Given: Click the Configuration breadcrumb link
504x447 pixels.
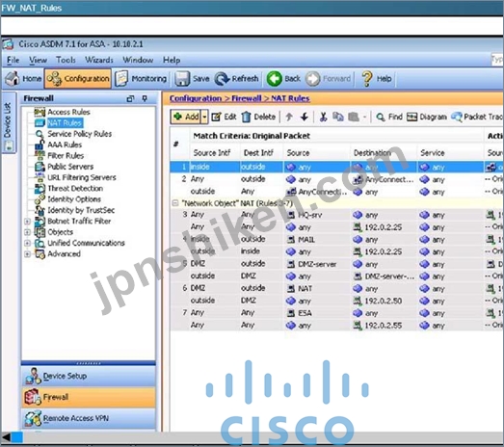Looking at the screenshot, I should click(196, 98).
